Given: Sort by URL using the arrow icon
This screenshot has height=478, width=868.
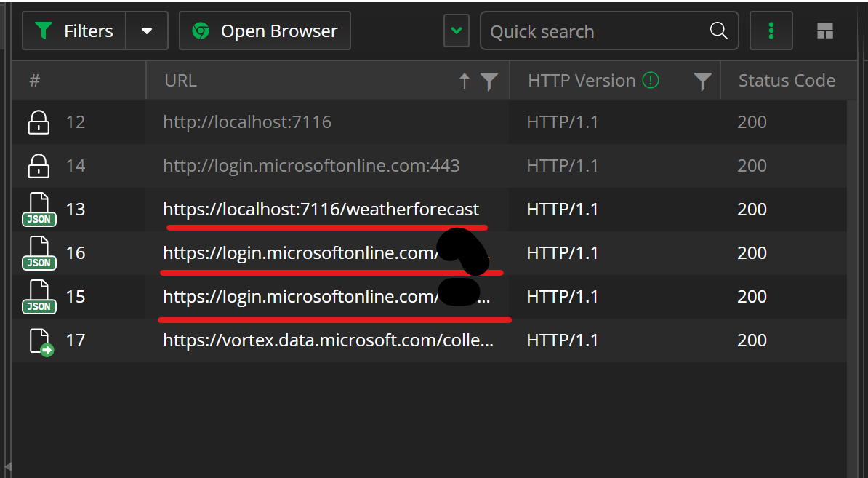Looking at the screenshot, I should pyautogui.click(x=465, y=81).
